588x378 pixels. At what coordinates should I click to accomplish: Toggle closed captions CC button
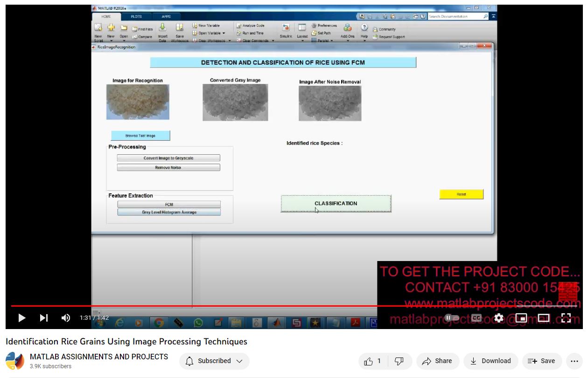click(x=476, y=318)
